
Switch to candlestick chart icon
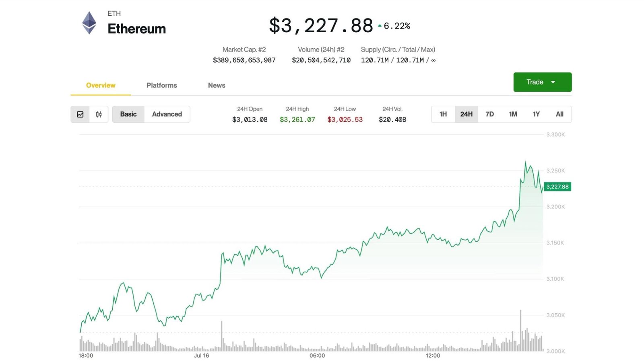point(99,114)
